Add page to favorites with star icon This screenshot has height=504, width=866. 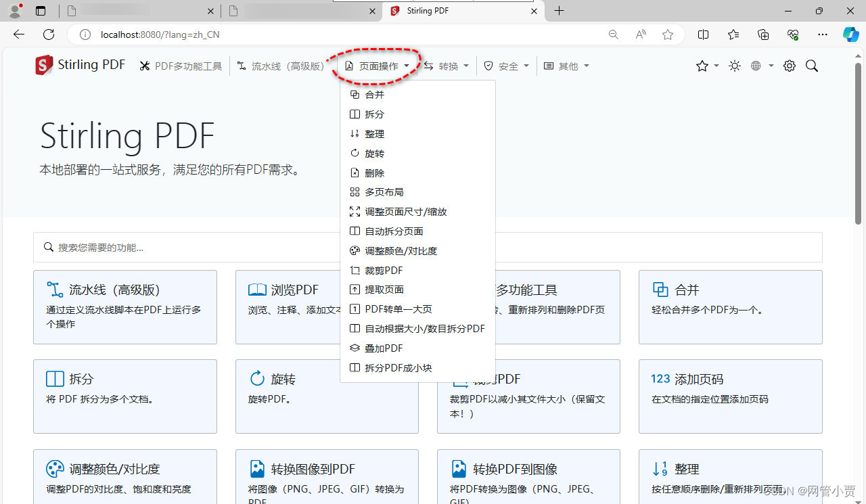(x=668, y=35)
